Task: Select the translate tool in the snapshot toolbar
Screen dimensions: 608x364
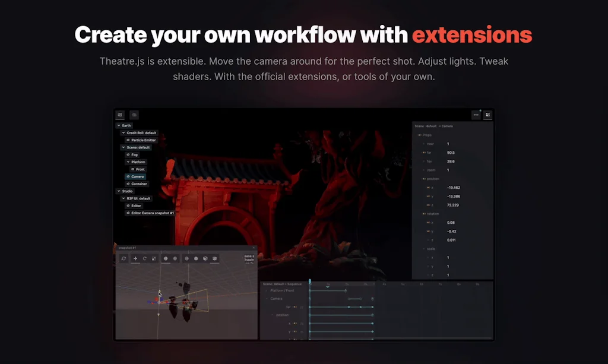Action: point(135,258)
